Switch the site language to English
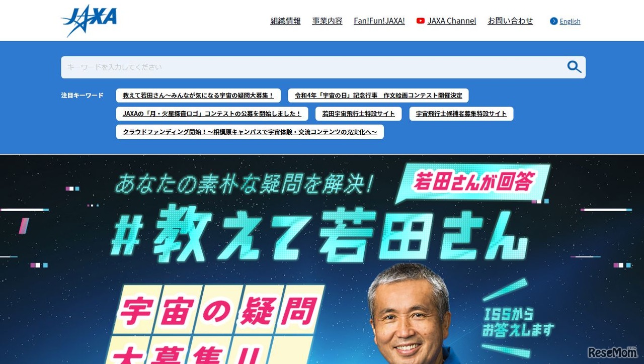The width and height of the screenshot is (644, 364). [x=570, y=21]
